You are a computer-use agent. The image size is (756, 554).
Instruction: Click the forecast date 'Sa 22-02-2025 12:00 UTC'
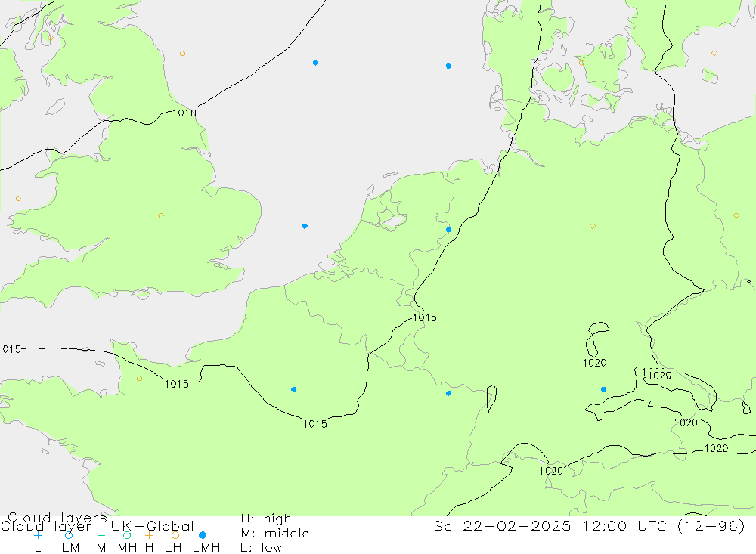[550, 525]
